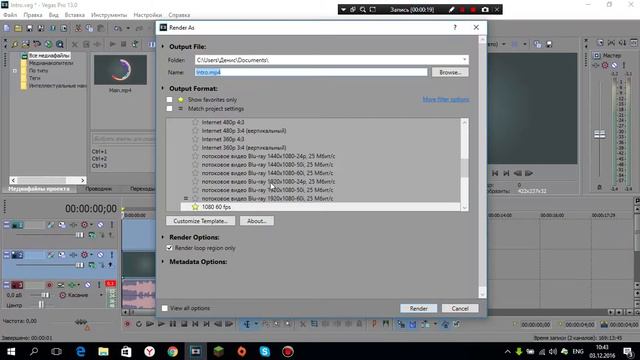Switch to Проводник tab
This screenshot has width=640, height=360.
pos(98,189)
